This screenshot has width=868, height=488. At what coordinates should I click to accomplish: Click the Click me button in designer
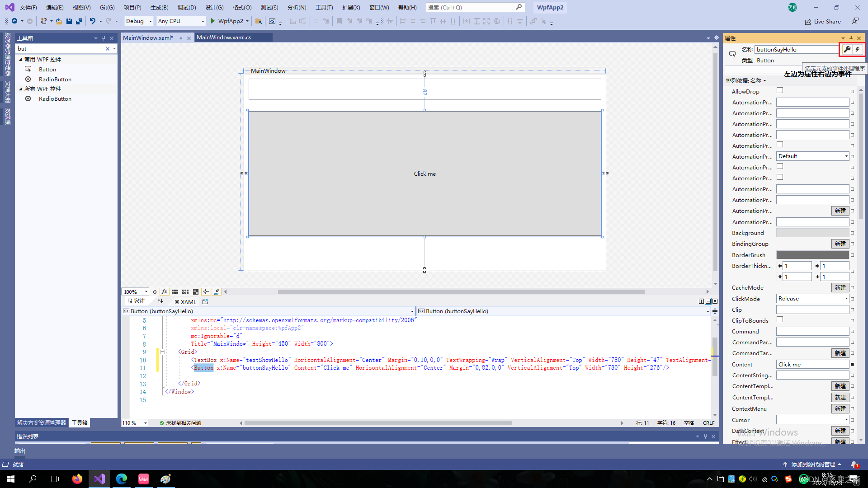coord(425,174)
